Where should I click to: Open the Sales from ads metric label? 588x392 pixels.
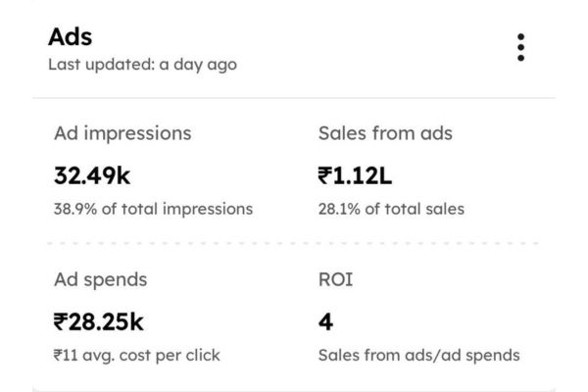385,133
